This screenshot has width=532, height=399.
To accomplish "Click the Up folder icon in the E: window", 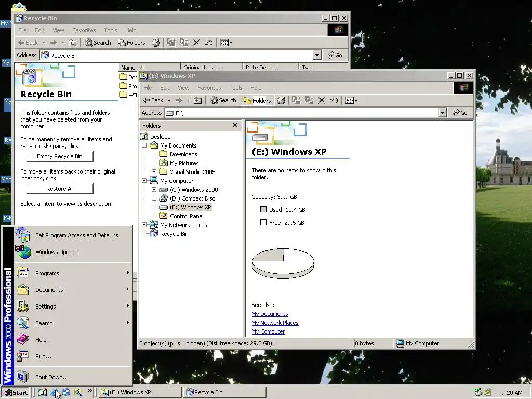I will pyautogui.click(x=198, y=100).
